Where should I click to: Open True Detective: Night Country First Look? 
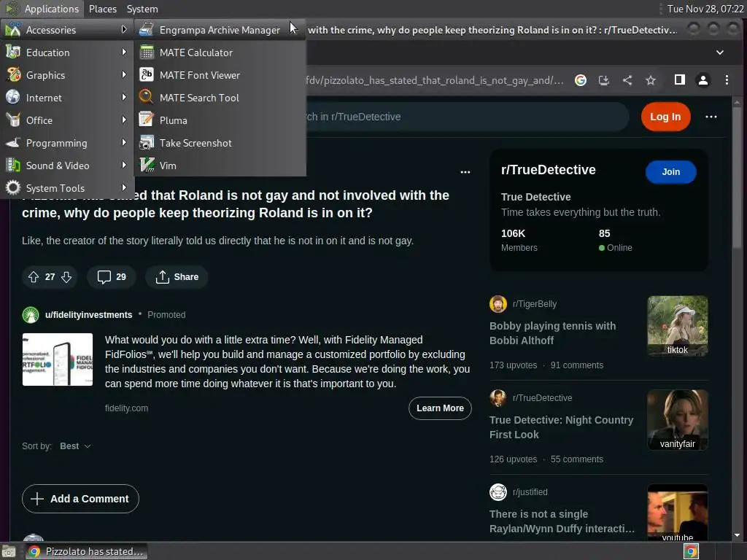click(561, 427)
